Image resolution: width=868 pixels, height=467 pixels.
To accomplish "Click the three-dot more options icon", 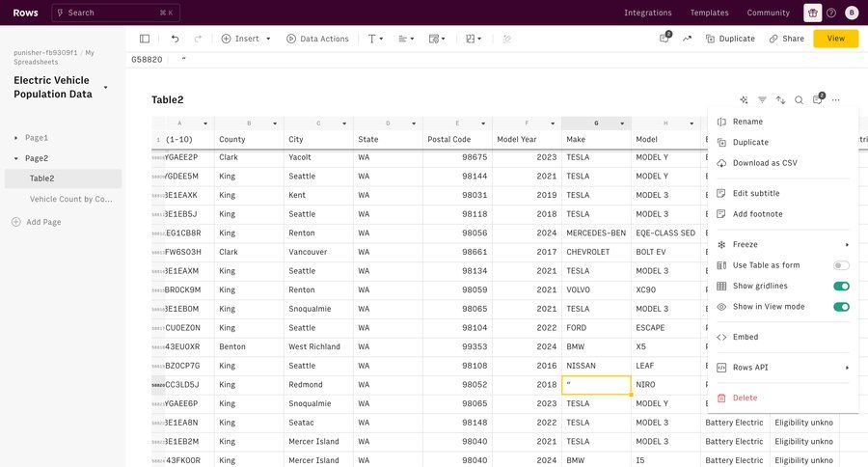I will pos(836,99).
